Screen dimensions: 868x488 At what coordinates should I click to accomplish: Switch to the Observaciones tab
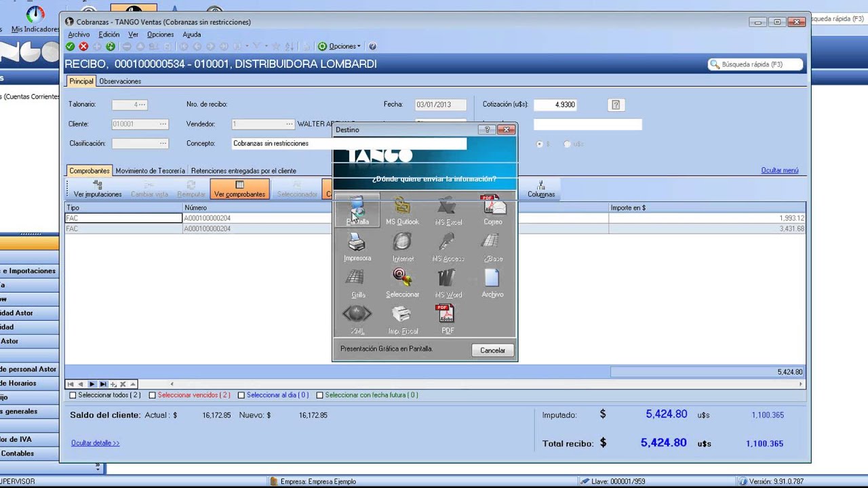click(x=120, y=81)
